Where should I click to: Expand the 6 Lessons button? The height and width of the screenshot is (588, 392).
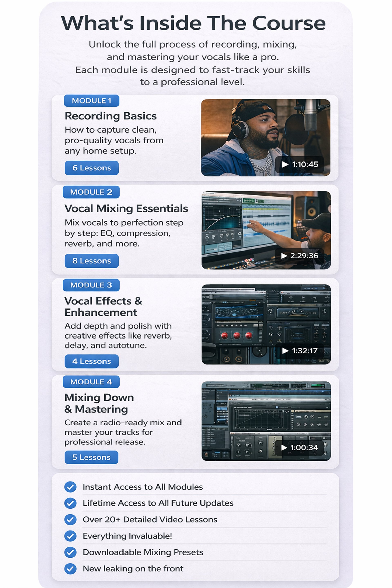click(x=91, y=168)
